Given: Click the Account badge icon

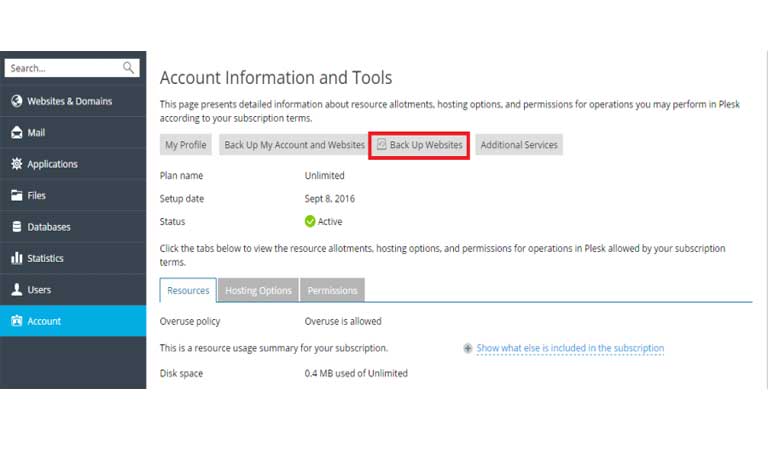Looking at the screenshot, I should [x=17, y=321].
